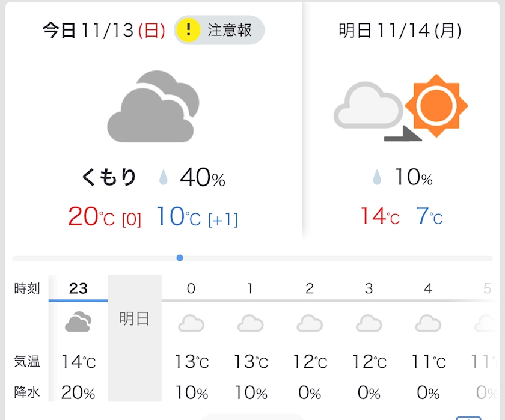Viewport: 505px width, 420px height.
Task: Click tomorrow's cloudy-then-sunny weather icon
Action: point(401,108)
